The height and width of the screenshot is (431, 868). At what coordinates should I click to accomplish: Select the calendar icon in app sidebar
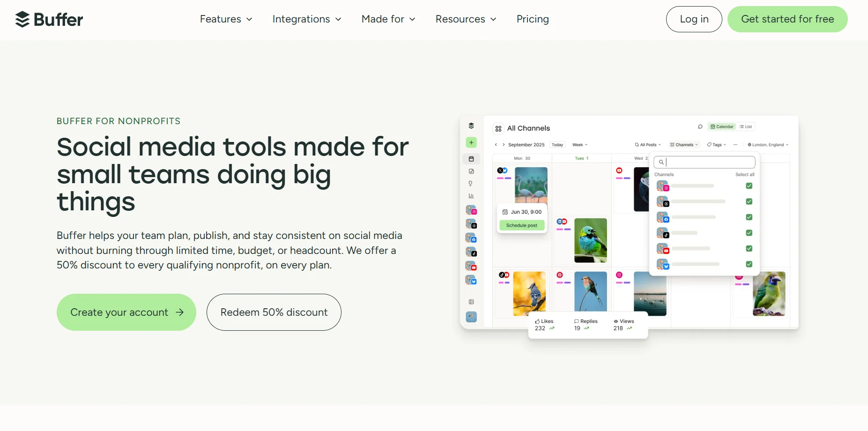pos(471,159)
